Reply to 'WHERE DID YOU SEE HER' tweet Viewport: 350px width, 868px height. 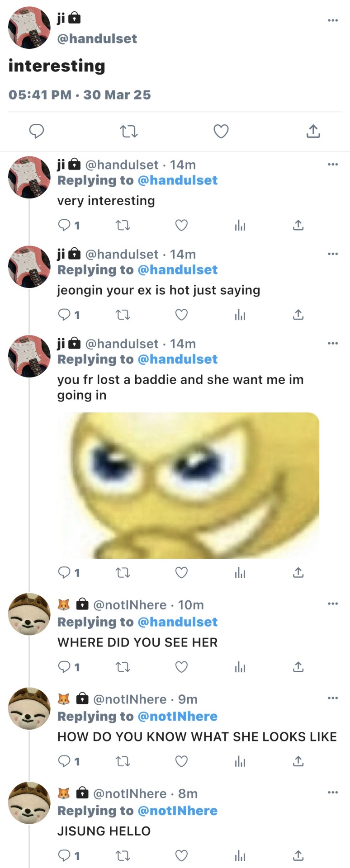[65, 667]
